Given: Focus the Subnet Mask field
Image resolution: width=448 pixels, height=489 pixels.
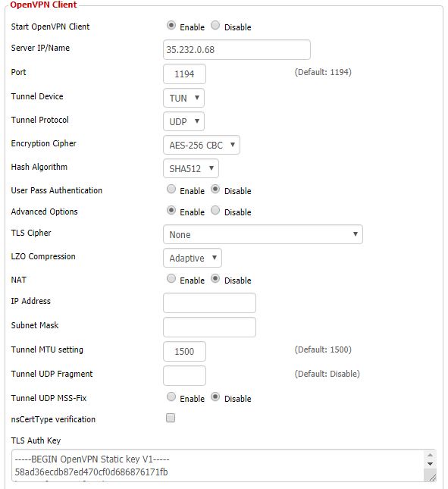Looking at the screenshot, I should (209, 328).
